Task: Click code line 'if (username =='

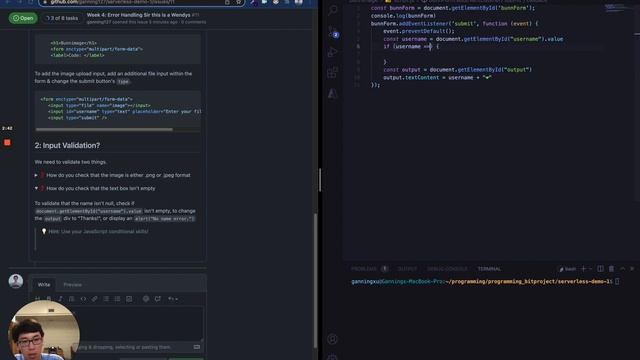Action: point(411,47)
